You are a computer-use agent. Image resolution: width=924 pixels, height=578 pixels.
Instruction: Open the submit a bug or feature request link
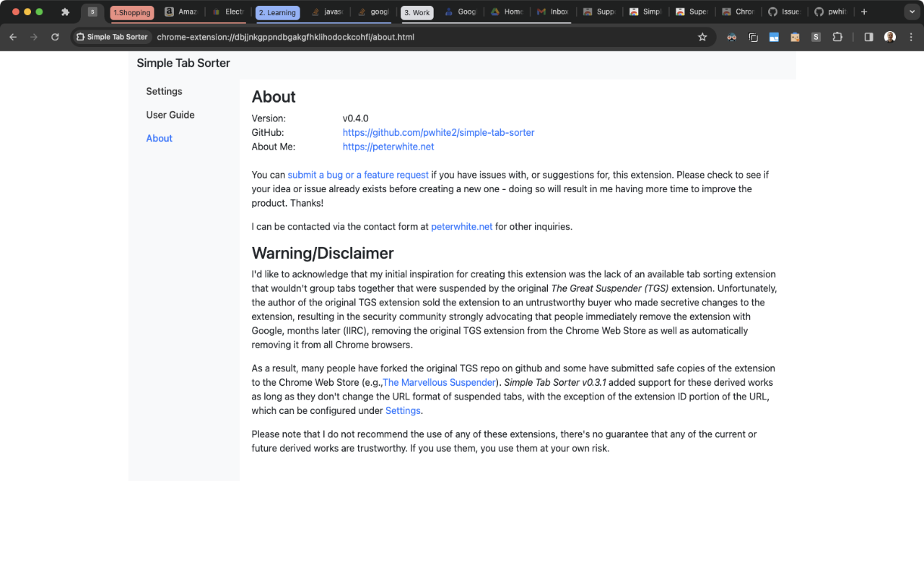[x=358, y=174]
